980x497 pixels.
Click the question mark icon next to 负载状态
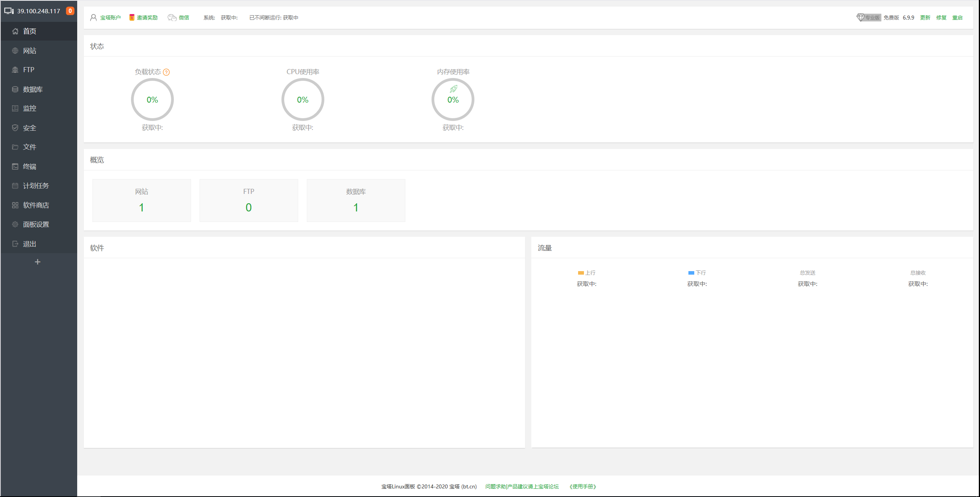click(166, 72)
